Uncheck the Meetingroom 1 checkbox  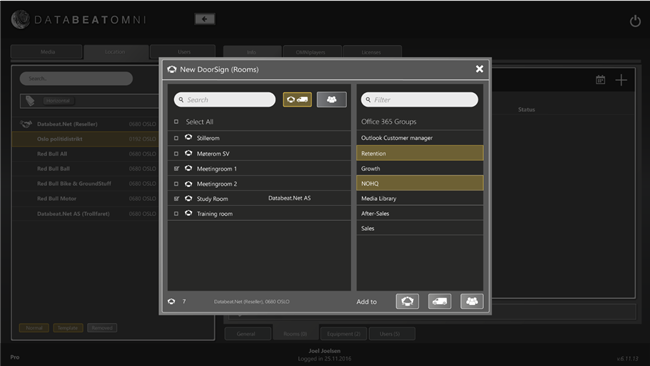(x=176, y=169)
